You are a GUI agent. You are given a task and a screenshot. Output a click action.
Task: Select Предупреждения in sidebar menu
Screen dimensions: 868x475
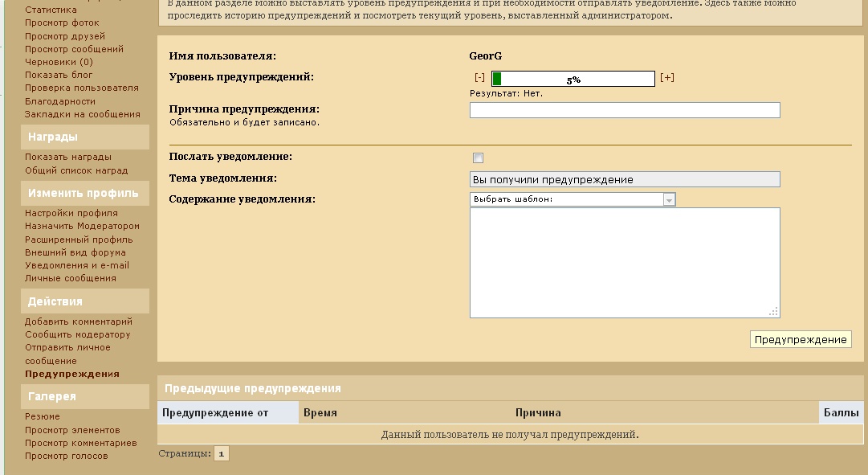coord(72,374)
